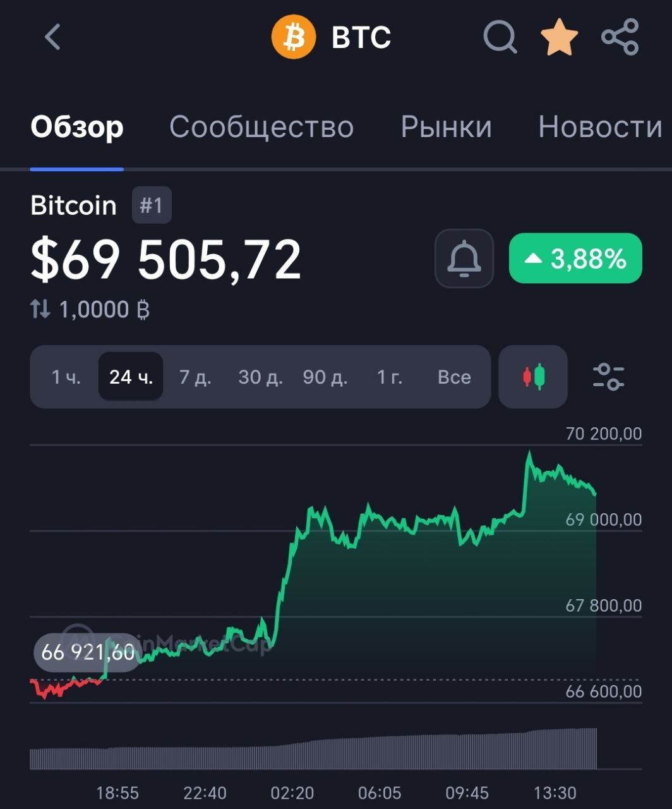Switch to candlestick chart view
Viewport: 672px width, 809px height.
tap(533, 377)
